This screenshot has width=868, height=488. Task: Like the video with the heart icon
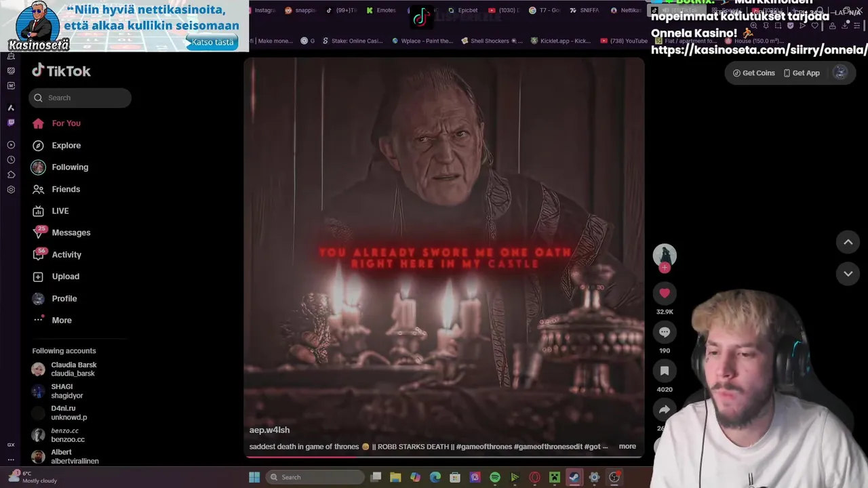[665, 293]
